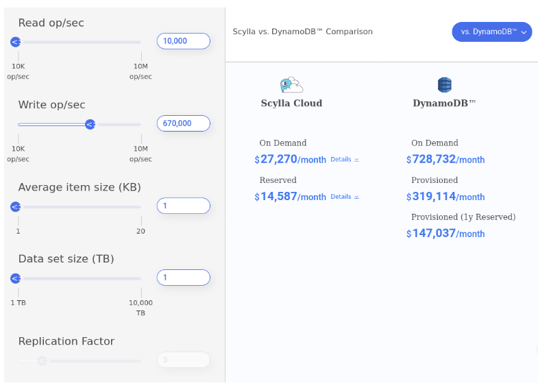Click the Scylla vs. DynamoDB Comparison title
The height and width of the screenshot is (392, 538).
coord(303,32)
